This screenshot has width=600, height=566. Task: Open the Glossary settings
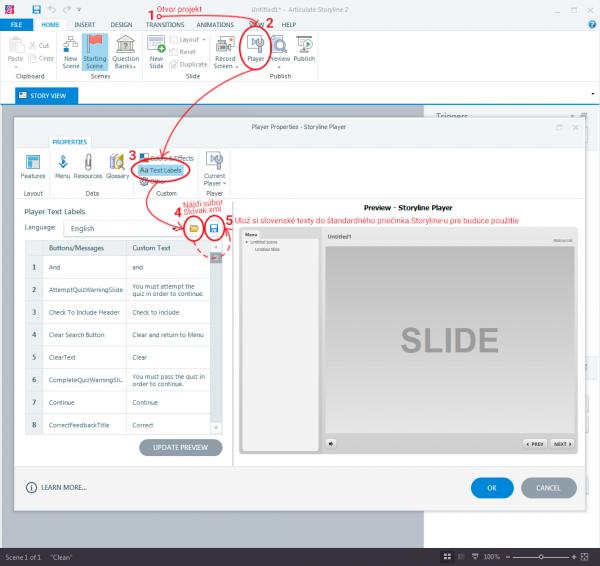click(117, 166)
